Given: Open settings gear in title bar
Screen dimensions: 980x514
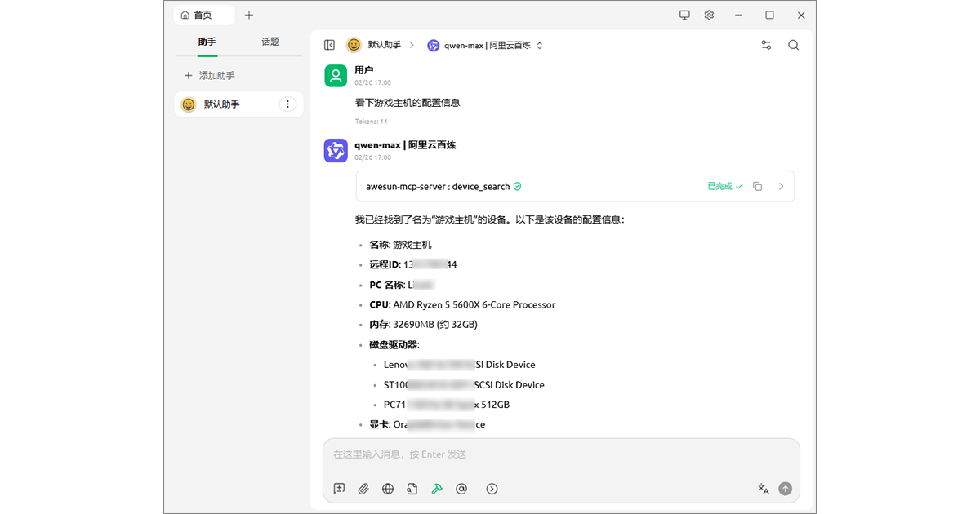Looking at the screenshot, I should pos(709,15).
